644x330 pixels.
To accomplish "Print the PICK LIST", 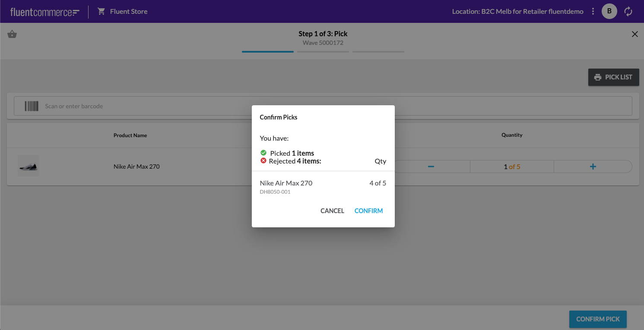I will pyautogui.click(x=613, y=77).
